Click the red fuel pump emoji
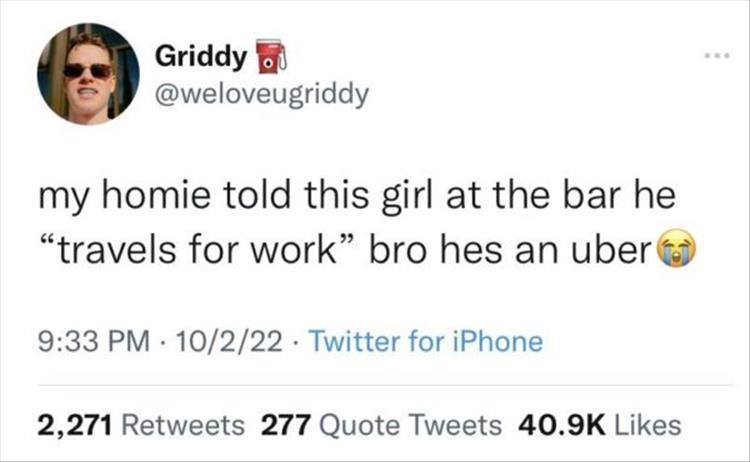Viewport: 750px width, 462px height. (x=271, y=57)
